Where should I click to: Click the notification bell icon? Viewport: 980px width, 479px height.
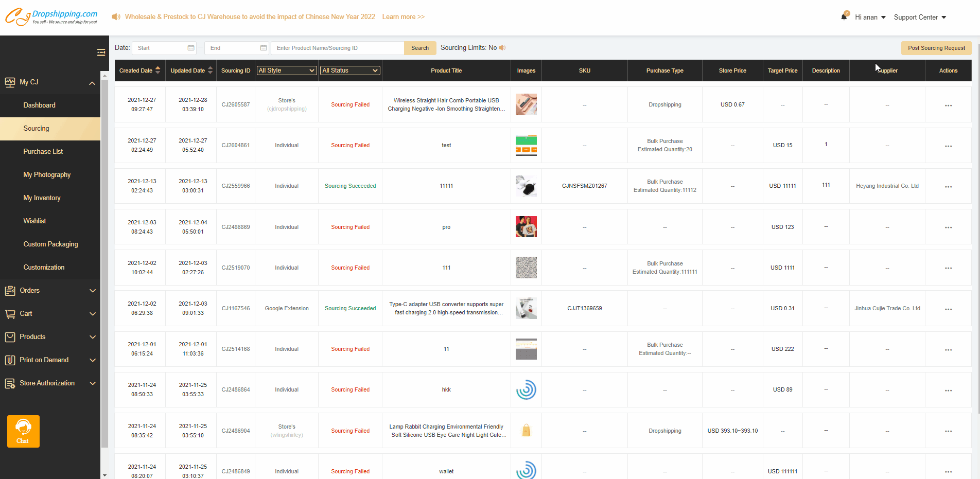click(844, 16)
